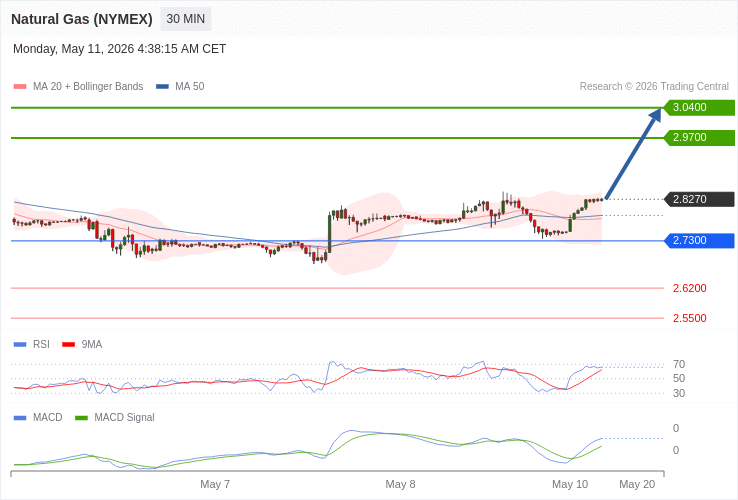Click the 2.8270 current price tag
This screenshot has width=738, height=500.
point(699,199)
